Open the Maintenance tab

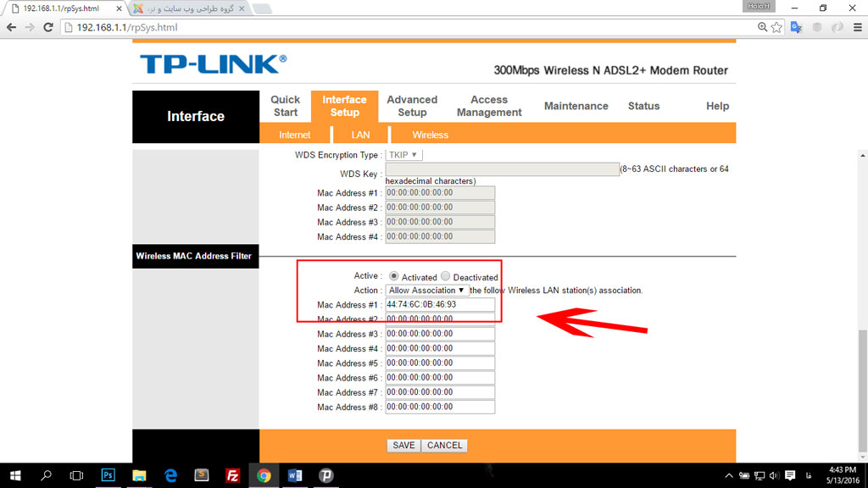(x=576, y=106)
